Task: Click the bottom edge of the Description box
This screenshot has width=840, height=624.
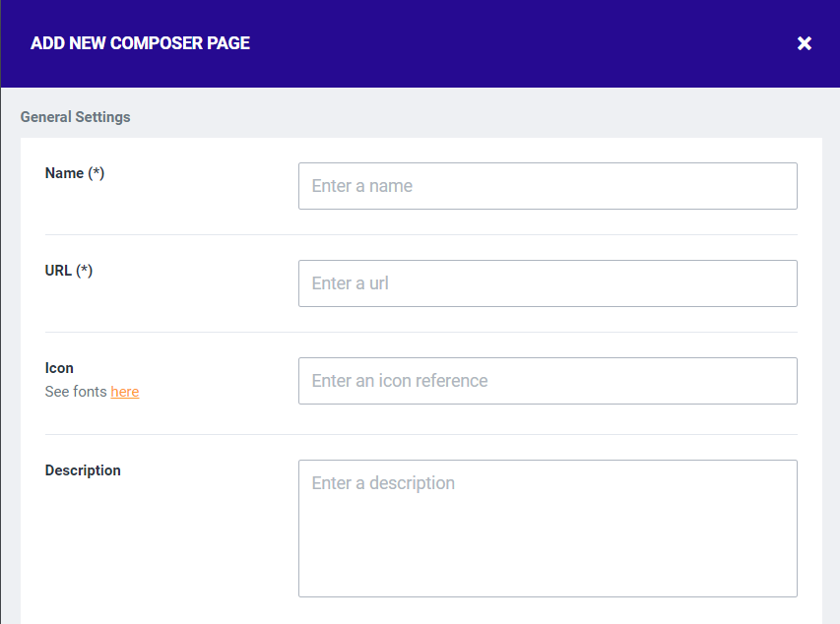Action: (x=548, y=596)
